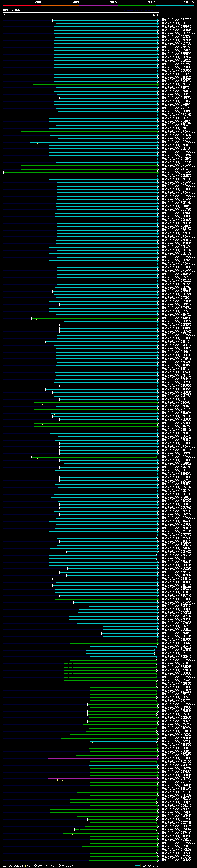The width and height of the screenshot is (197, 868).
Task: Click the UniRef100_B9DFK9 hit label
Action: tap(177, 606)
